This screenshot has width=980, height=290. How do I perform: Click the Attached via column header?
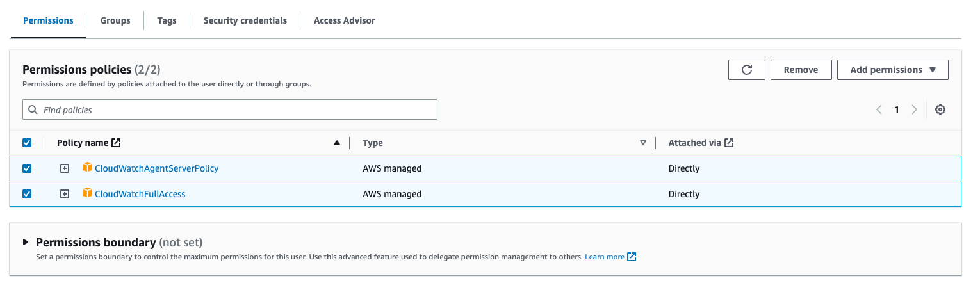(695, 143)
